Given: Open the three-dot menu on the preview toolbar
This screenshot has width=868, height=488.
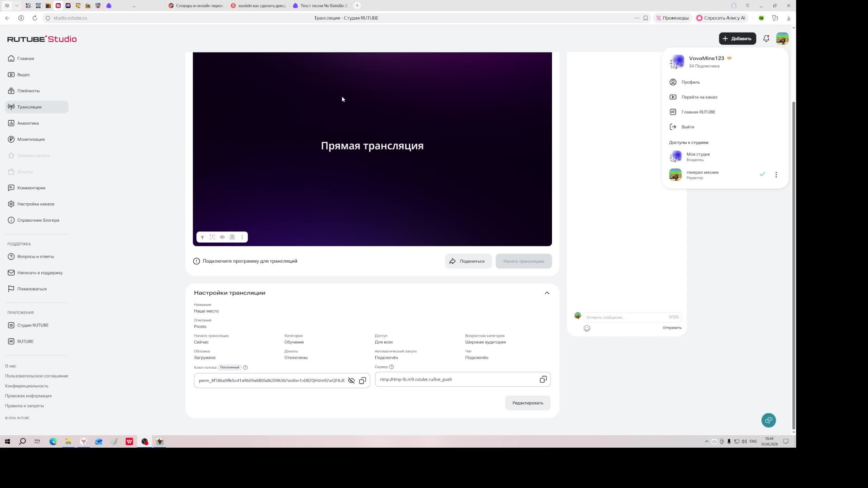Looking at the screenshot, I should click(x=242, y=237).
